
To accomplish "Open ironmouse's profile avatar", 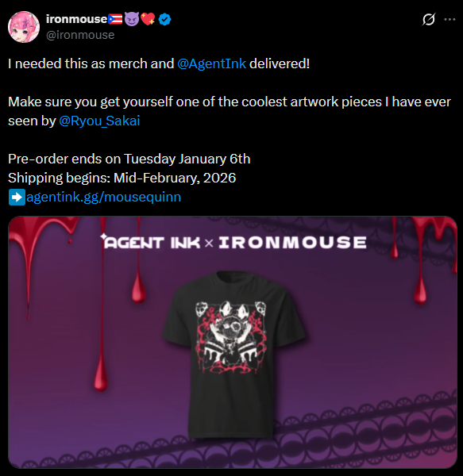I will (24, 27).
